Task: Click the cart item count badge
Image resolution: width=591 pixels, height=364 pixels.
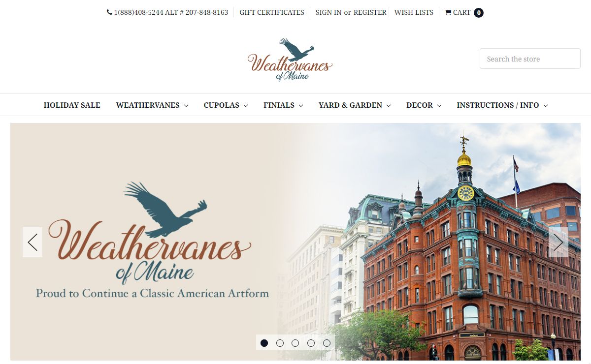Action: [479, 13]
